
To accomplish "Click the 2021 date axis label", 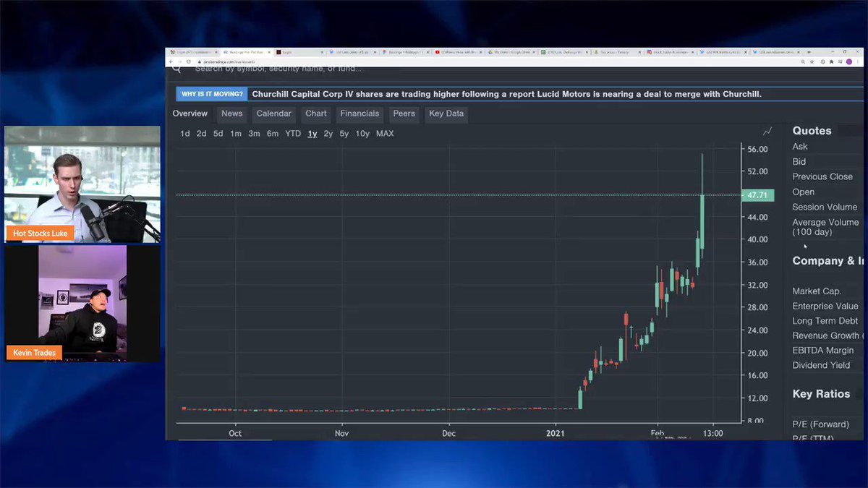I will pos(556,433).
